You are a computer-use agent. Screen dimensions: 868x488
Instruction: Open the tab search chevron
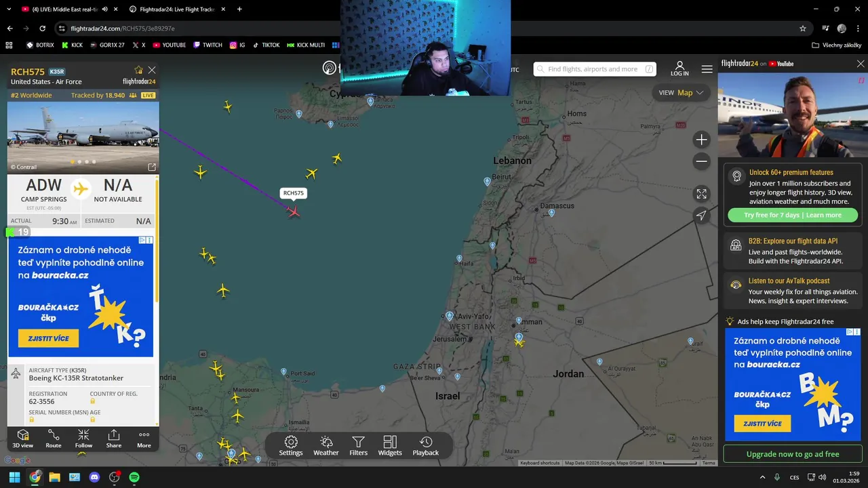click(8, 9)
